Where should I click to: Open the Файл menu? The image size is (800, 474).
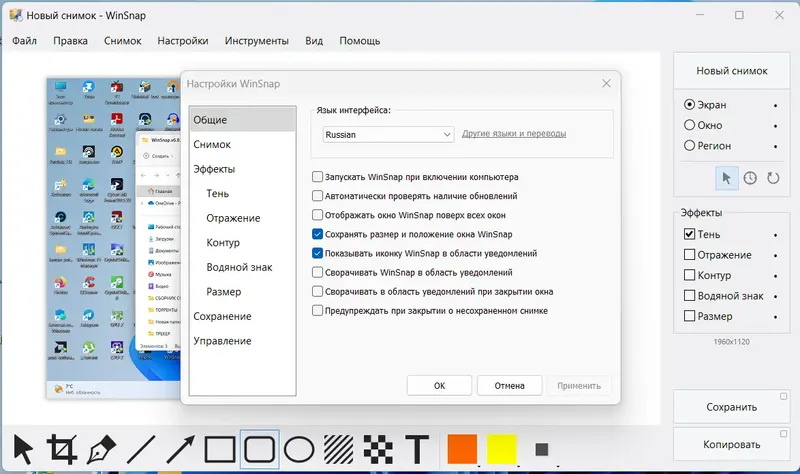coord(24,41)
